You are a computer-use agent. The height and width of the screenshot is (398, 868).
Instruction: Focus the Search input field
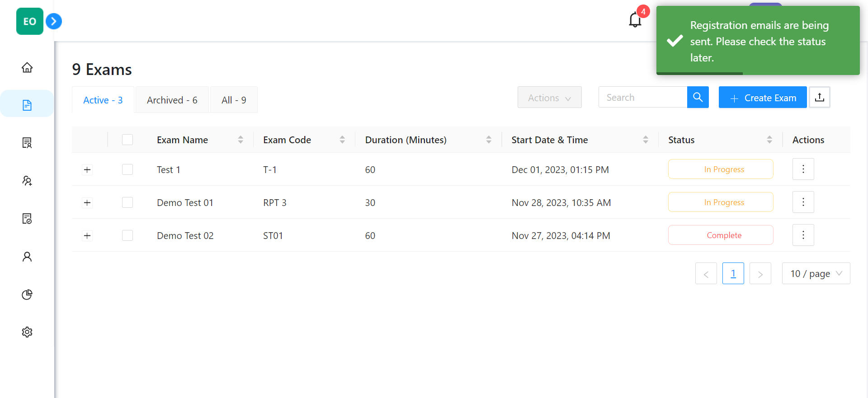643,97
